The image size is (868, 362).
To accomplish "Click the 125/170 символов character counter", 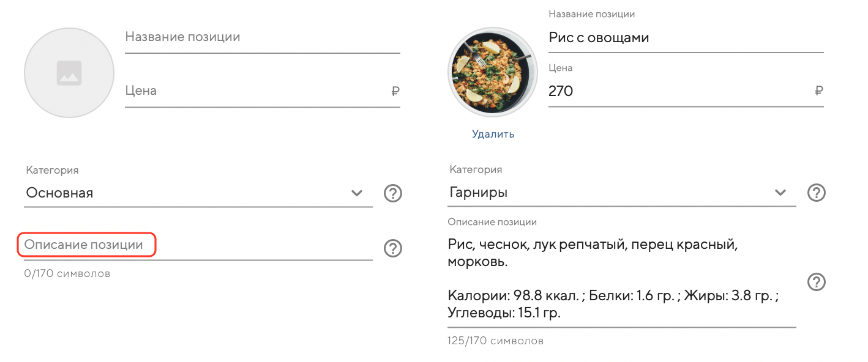I will tap(495, 341).
